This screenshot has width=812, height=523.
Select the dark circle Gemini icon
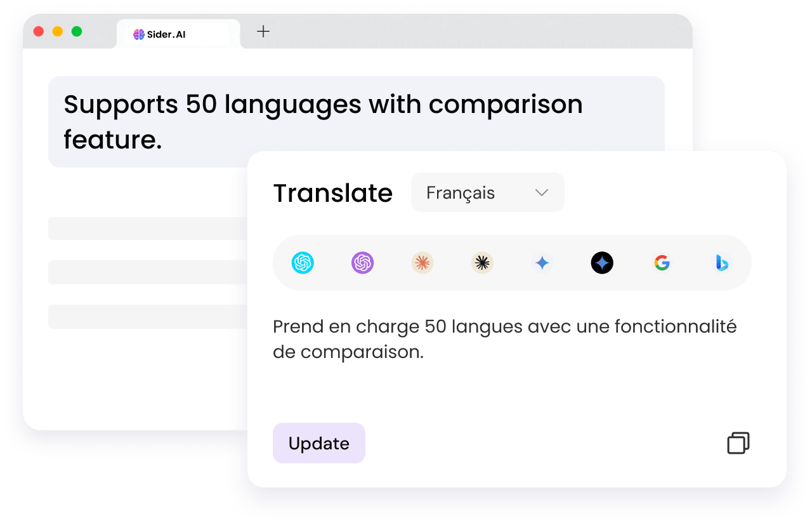[x=602, y=263]
